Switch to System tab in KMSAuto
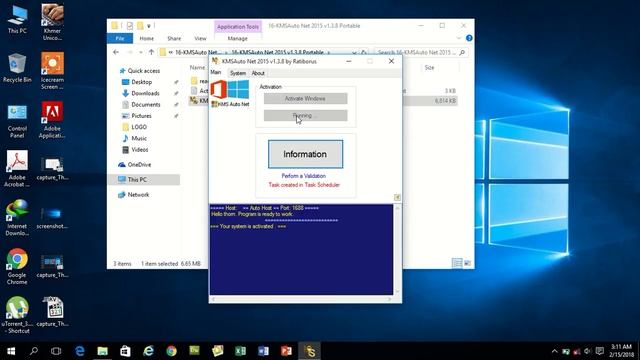Image resolution: width=640 pixels, height=360 pixels. pos(238,73)
